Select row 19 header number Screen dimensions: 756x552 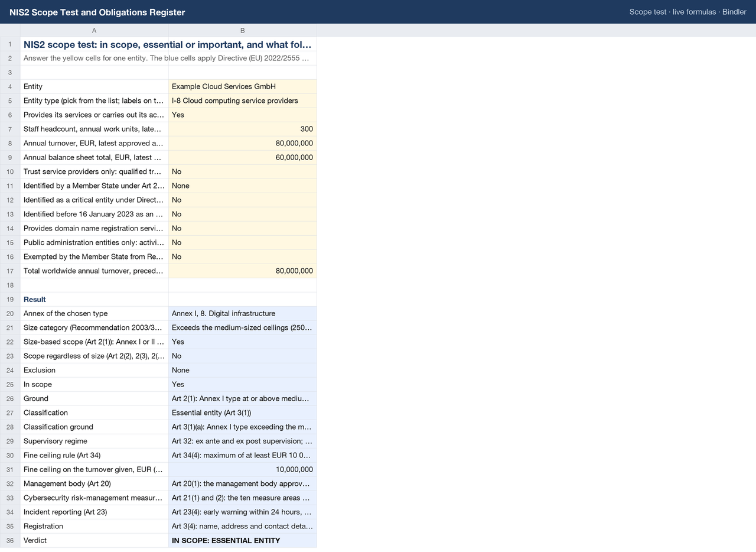click(x=10, y=299)
